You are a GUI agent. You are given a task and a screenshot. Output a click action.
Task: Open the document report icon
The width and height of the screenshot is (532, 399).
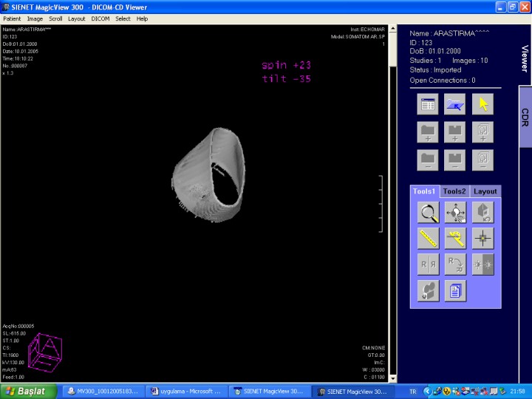coord(455,290)
